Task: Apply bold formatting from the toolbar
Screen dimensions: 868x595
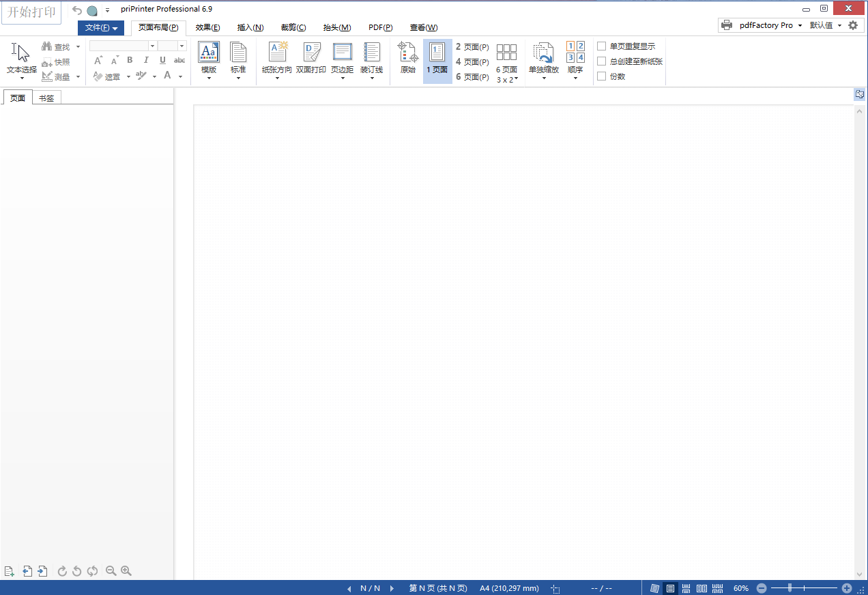Action: tap(129, 60)
